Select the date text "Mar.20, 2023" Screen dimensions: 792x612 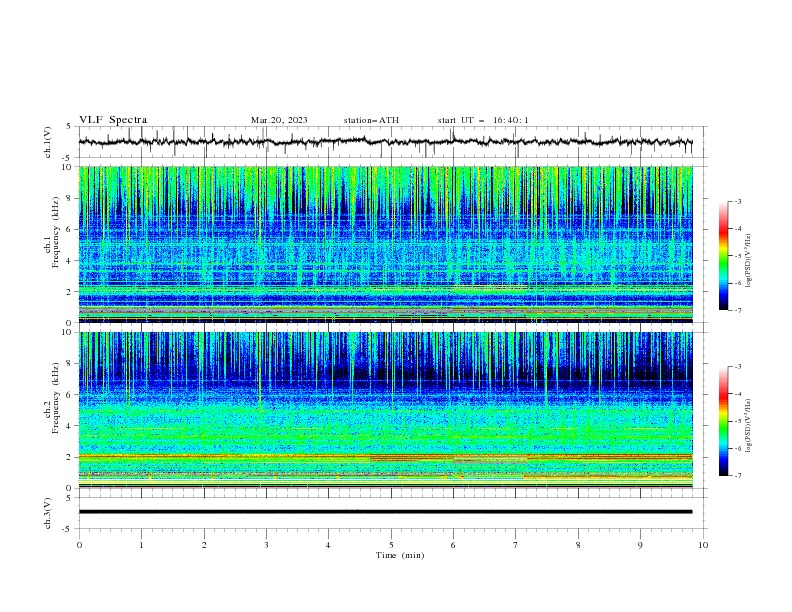coord(279,120)
